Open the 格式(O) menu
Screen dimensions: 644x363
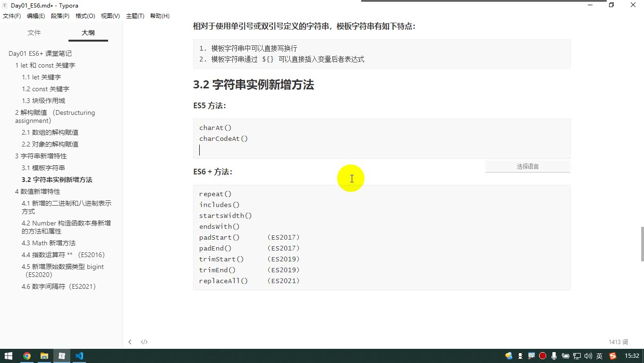tap(85, 16)
